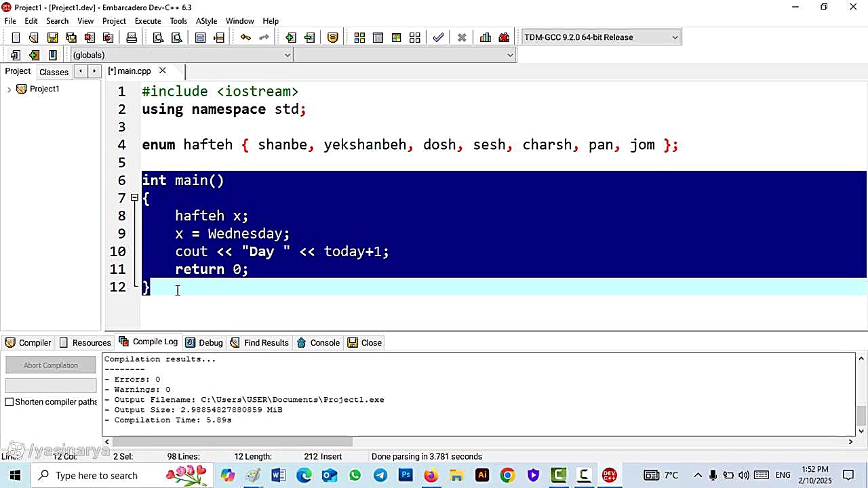
Task: Open the AStyle menu
Action: [x=206, y=21]
